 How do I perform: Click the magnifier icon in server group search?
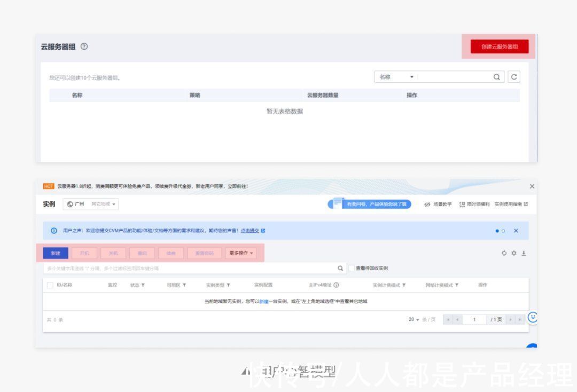(496, 77)
